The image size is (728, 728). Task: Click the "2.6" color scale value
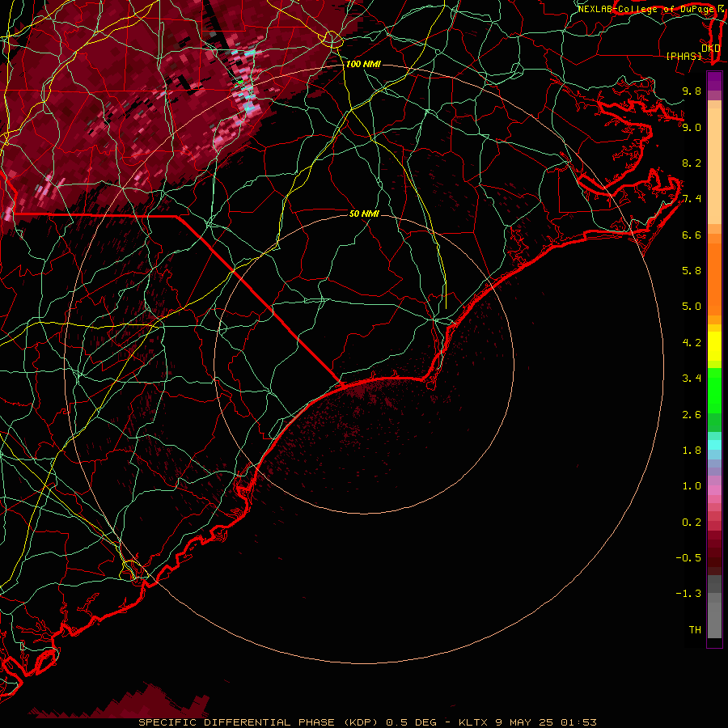tap(692, 415)
